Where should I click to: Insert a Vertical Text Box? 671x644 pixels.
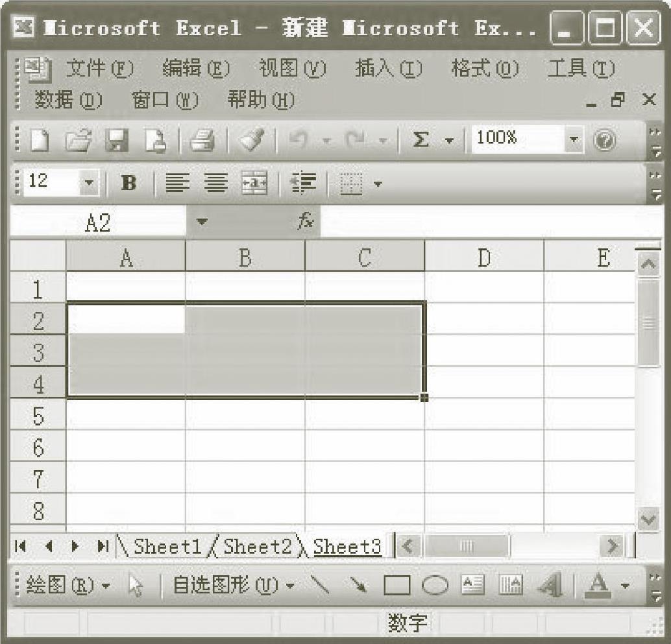511,584
